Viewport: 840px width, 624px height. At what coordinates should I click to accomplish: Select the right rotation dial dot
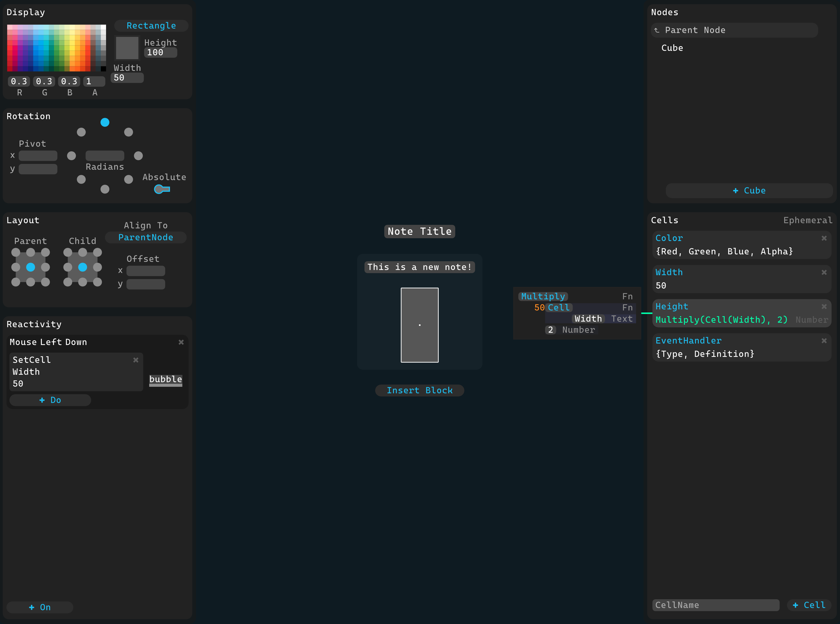pos(138,156)
